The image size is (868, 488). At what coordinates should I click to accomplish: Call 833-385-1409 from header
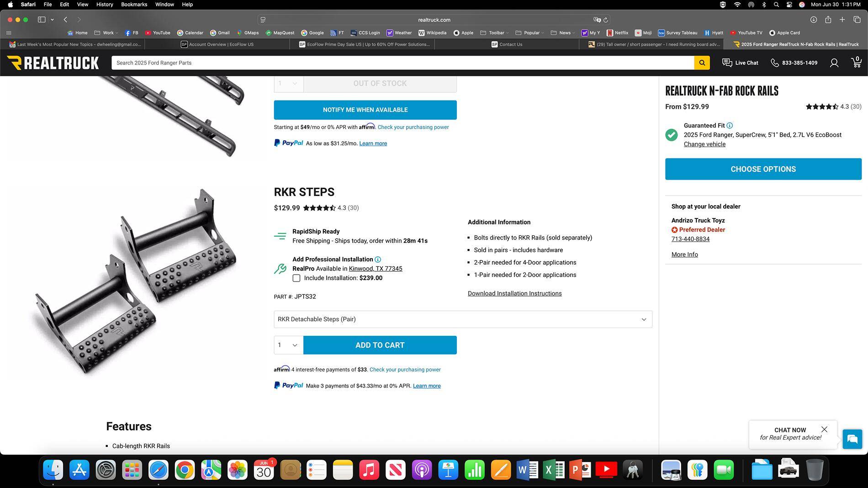[794, 63]
